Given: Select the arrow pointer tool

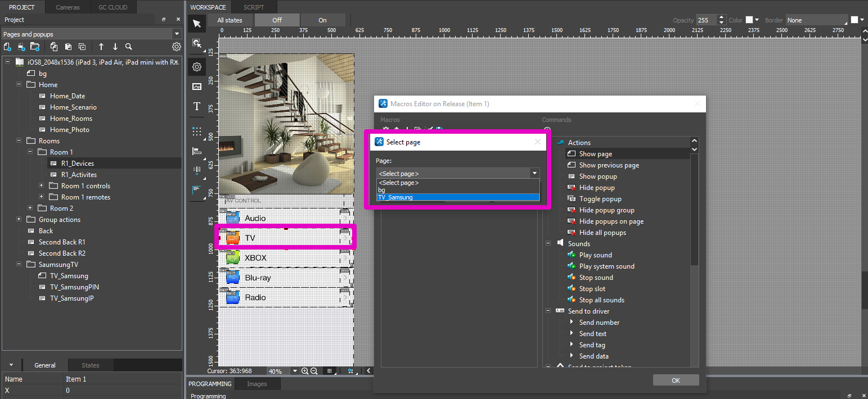Looking at the screenshot, I should (197, 23).
